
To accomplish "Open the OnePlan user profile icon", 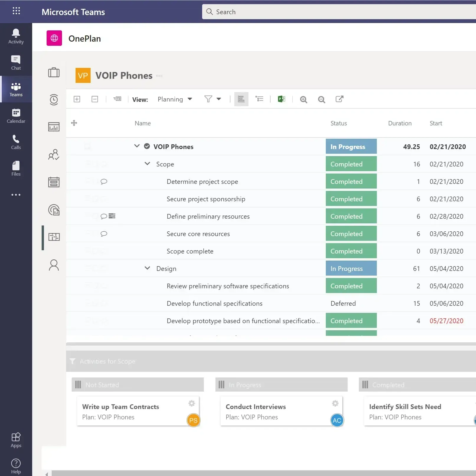I will point(54,265).
